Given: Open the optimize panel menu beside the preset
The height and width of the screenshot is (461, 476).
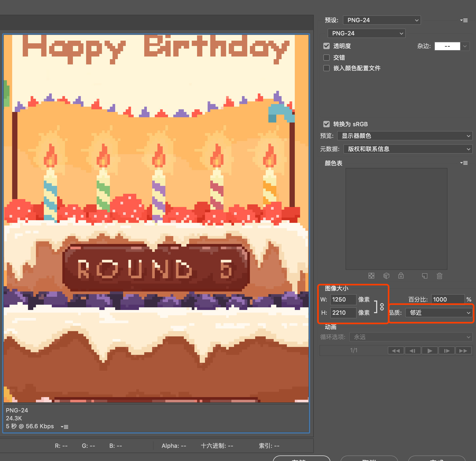Looking at the screenshot, I should click(464, 20).
